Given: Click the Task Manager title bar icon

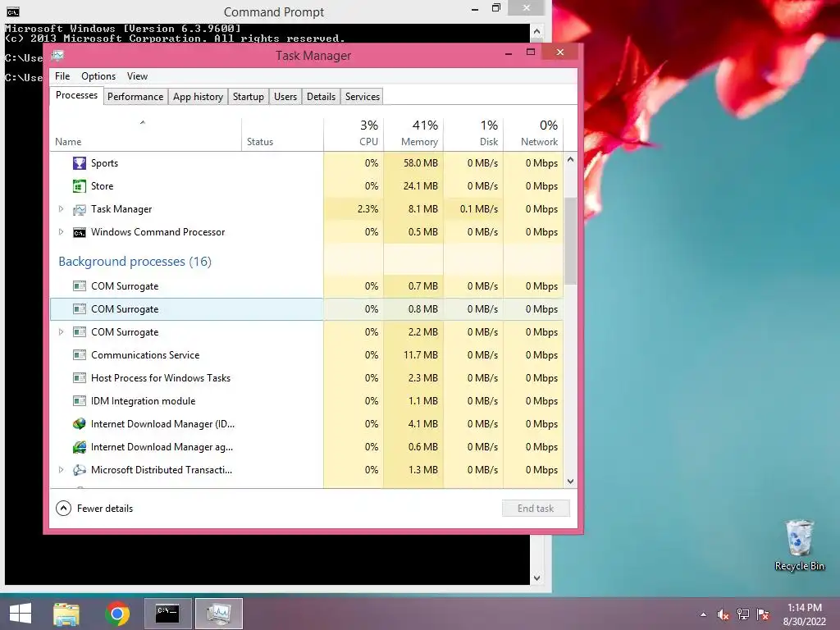Looking at the screenshot, I should coord(58,55).
